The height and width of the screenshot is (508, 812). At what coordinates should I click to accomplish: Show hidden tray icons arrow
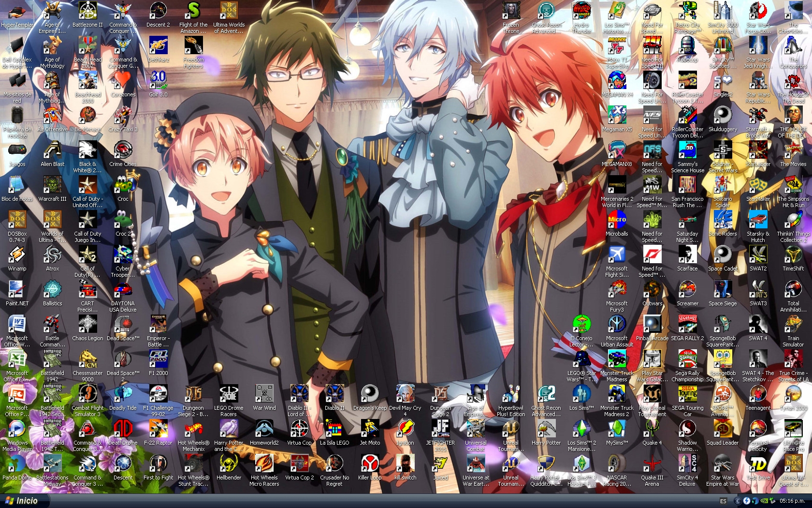[x=738, y=501]
